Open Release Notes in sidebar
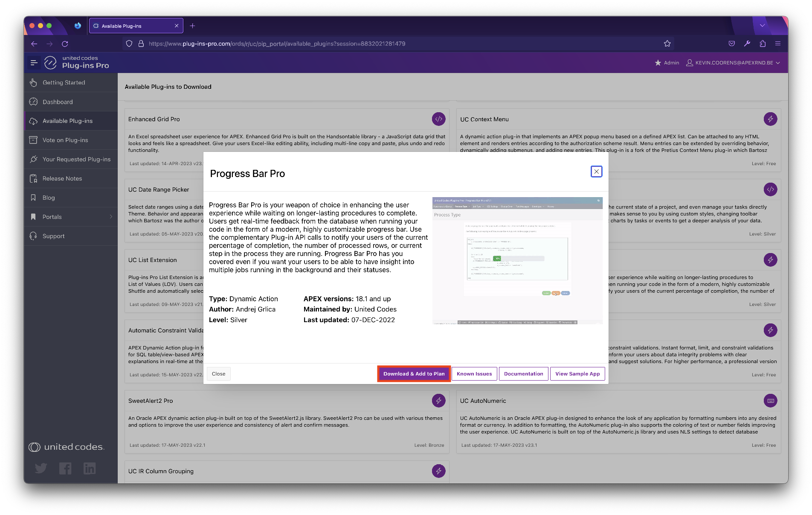The width and height of the screenshot is (812, 515). pyautogui.click(x=71, y=179)
